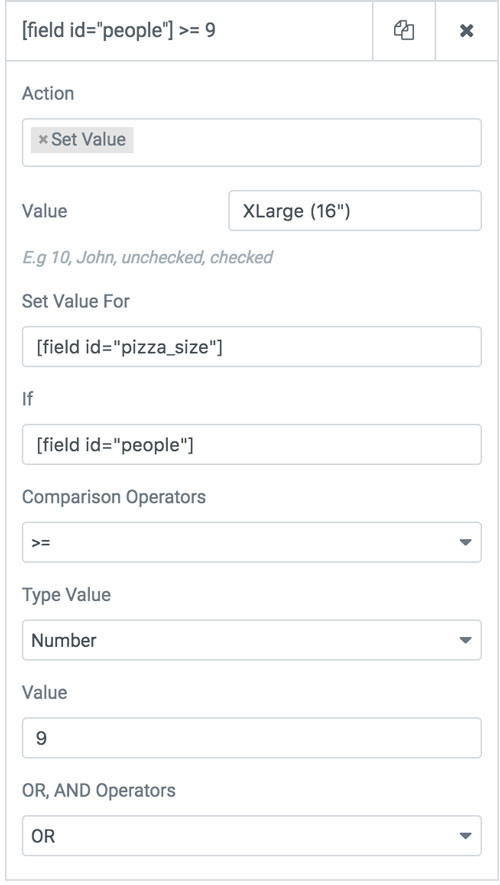Click the OR operator combo box
The height and width of the screenshot is (885, 500).
click(x=252, y=836)
